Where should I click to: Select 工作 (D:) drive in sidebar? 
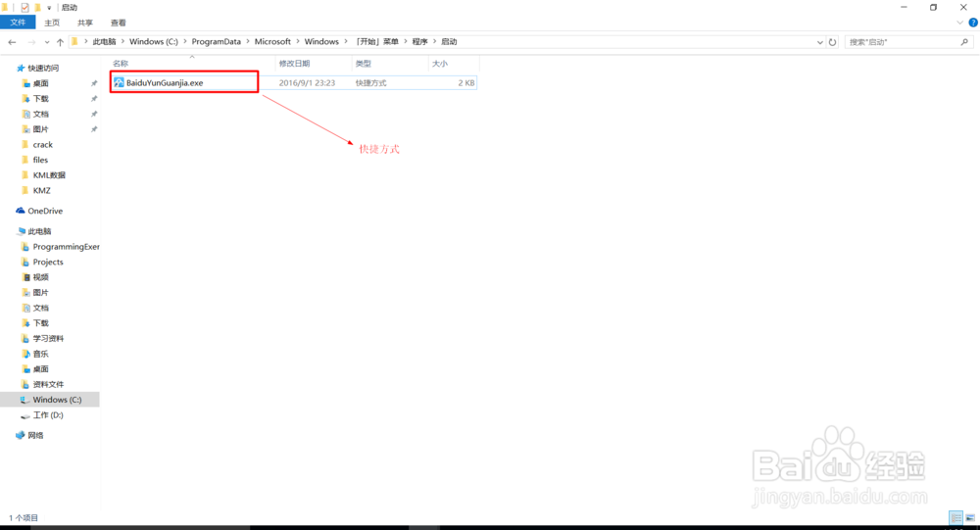point(47,415)
